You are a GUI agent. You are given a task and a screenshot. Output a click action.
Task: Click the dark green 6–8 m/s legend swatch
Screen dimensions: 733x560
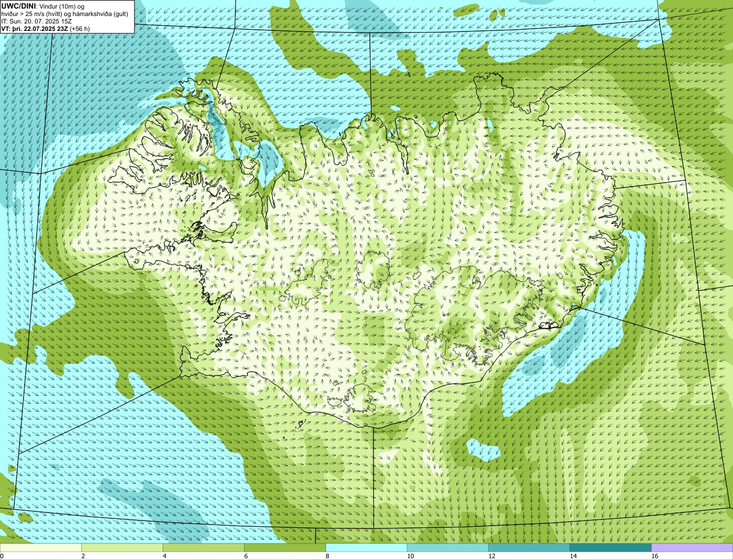coord(285,547)
